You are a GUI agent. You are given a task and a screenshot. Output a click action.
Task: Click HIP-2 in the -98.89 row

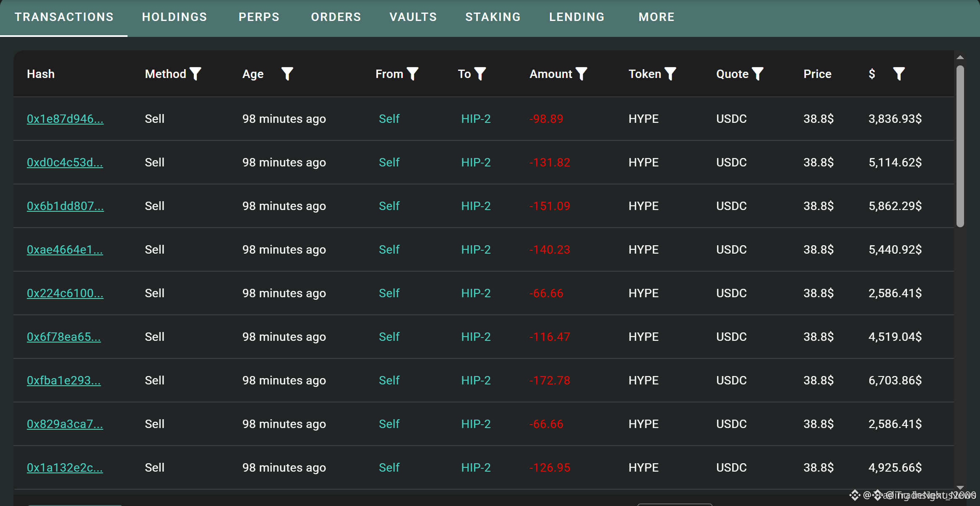(x=476, y=119)
